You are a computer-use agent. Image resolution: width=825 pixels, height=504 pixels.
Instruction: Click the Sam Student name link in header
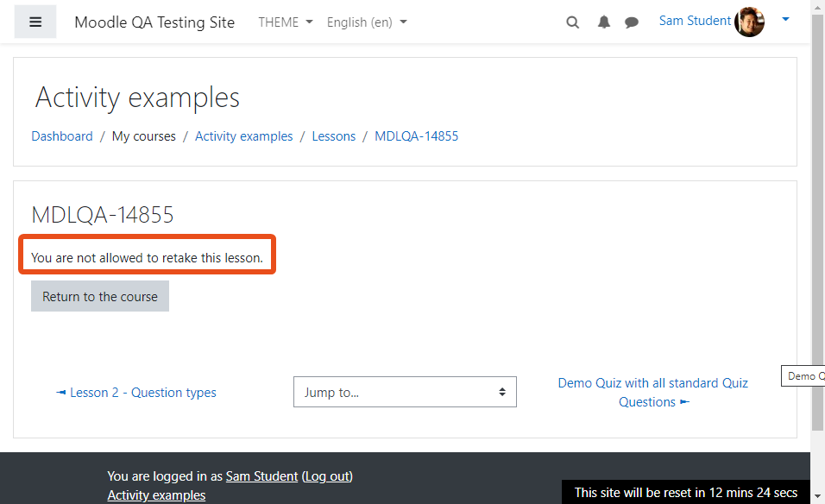(x=695, y=21)
